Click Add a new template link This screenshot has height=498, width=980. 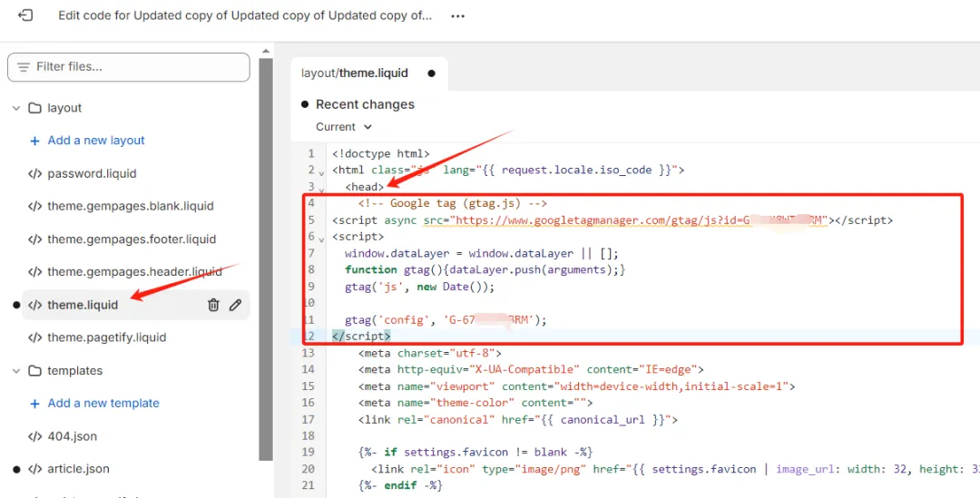[103, 403]
